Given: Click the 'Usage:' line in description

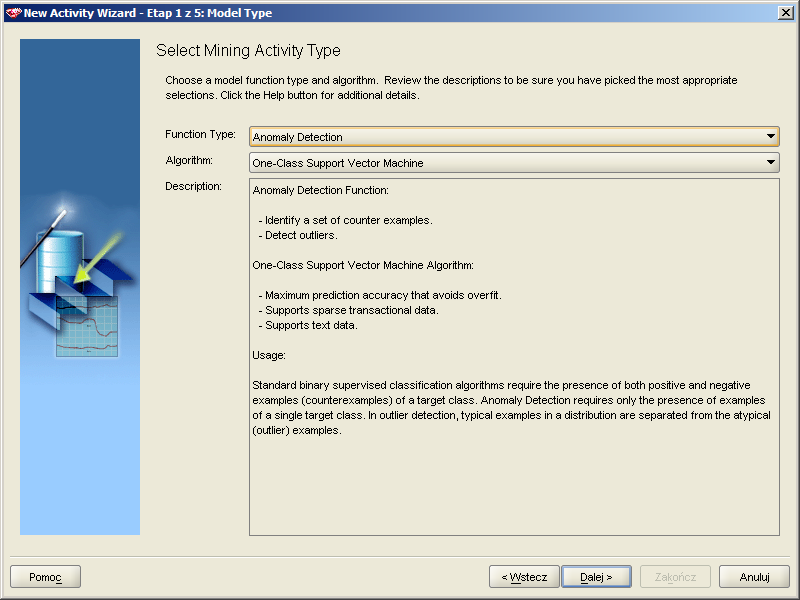Looking at the screenshot, I should click(268, 356).
